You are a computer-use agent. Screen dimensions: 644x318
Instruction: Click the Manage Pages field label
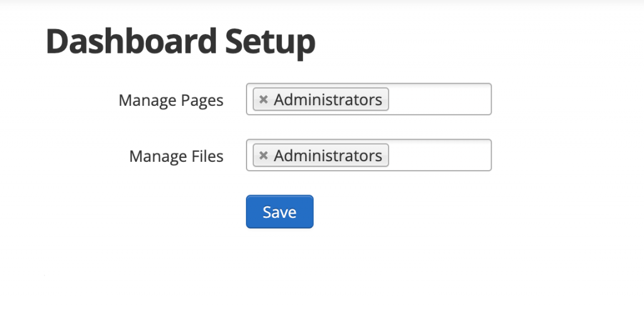(170, 100)
